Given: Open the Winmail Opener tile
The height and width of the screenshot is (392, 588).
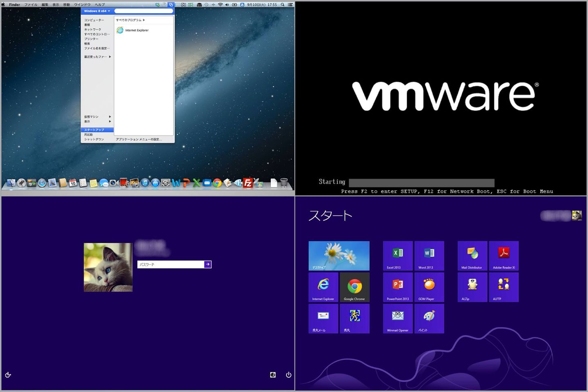Looking at the screenshot, I should pos(398,318).
